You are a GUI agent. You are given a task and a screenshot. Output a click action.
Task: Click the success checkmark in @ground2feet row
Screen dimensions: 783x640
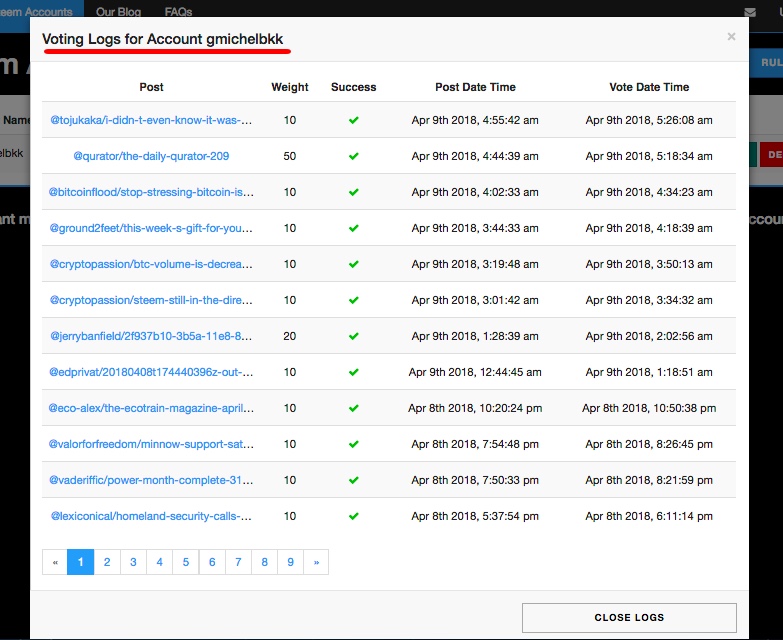[354, 228]
